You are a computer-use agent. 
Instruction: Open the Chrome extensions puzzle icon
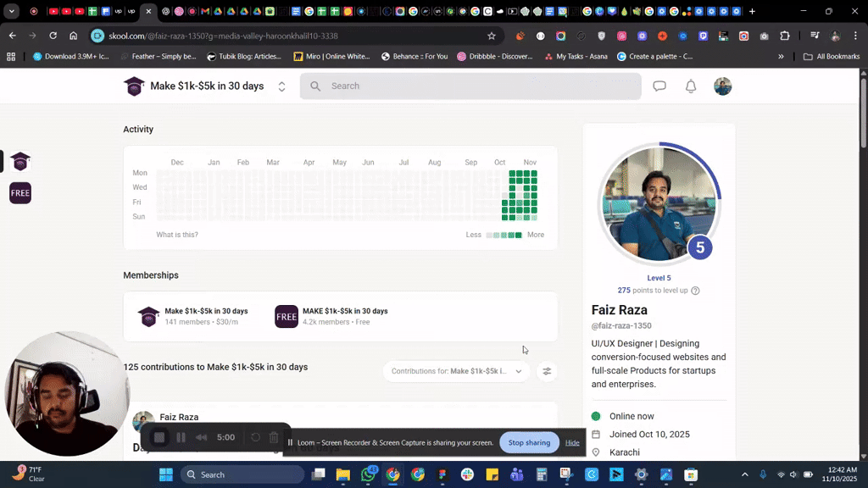pos(784,36)
